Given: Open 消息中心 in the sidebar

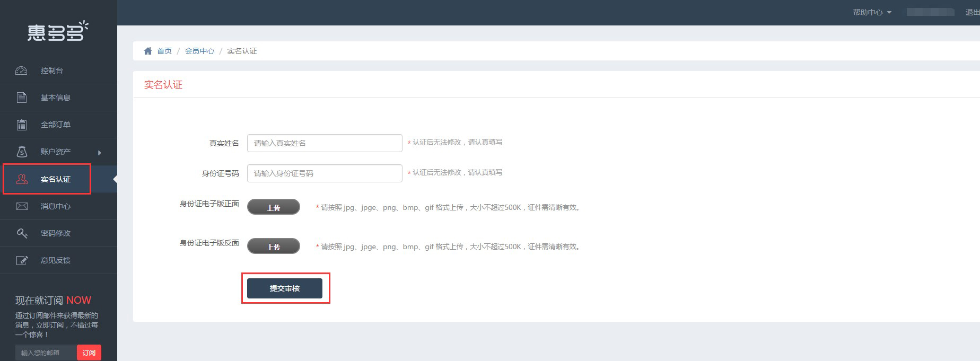Looking at the screenshot, I should coord(56,206).
